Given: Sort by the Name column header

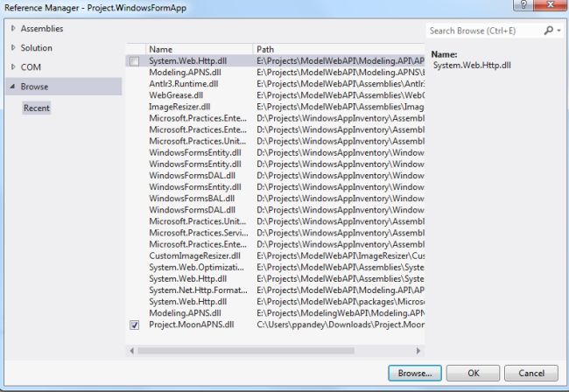Looking at the screenshot, I should (x=200, y=49).
